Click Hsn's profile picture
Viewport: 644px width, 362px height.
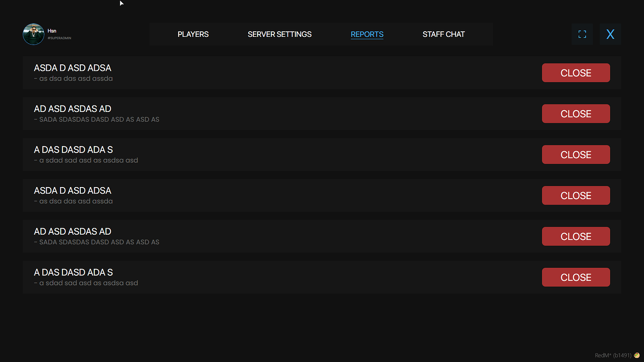tap(33, 34)
